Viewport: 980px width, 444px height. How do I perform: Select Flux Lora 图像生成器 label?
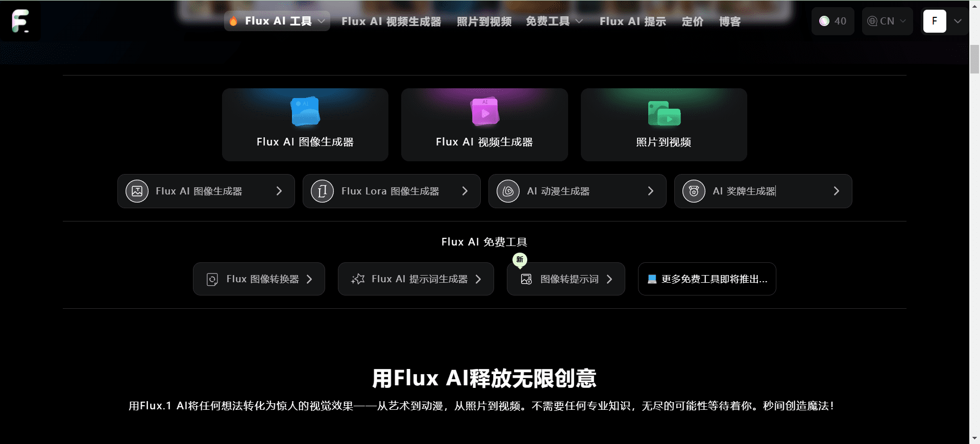390,191
